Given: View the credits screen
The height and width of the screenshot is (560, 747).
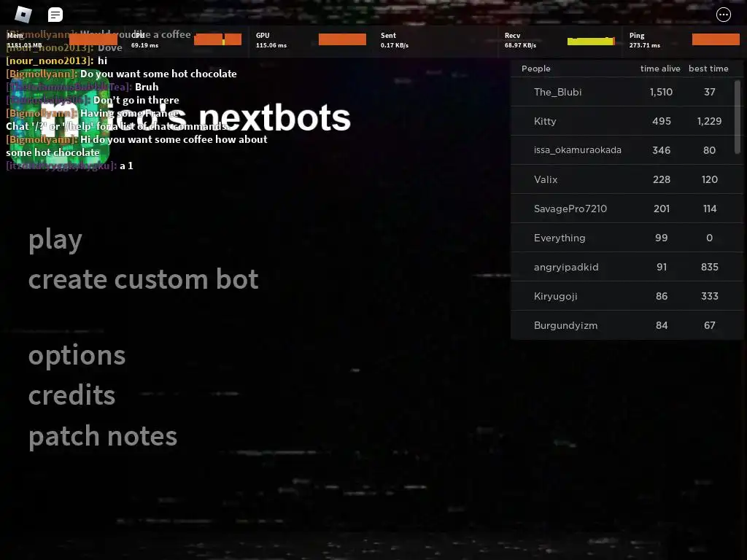Looking at the screenshot, I should tap(71, 394).
